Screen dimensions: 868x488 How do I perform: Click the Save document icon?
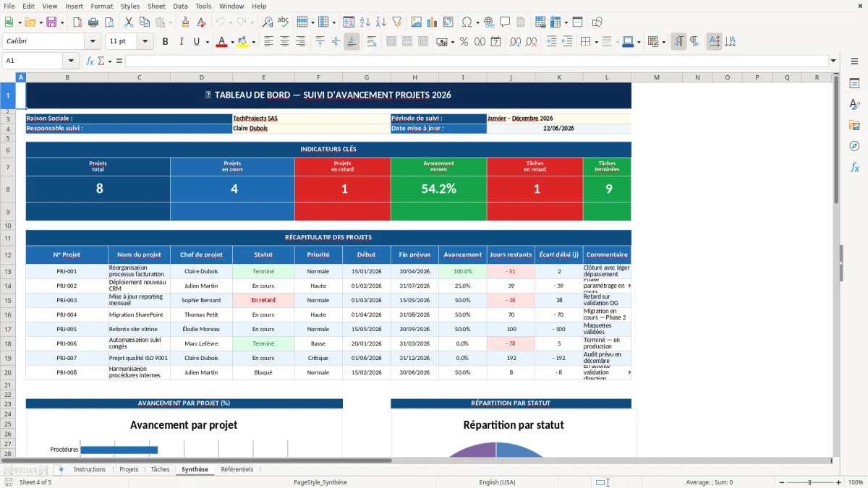51,22
